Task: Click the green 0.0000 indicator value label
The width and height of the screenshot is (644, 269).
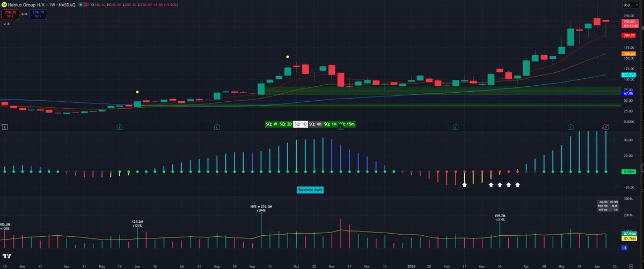Action: pos(628,171)
